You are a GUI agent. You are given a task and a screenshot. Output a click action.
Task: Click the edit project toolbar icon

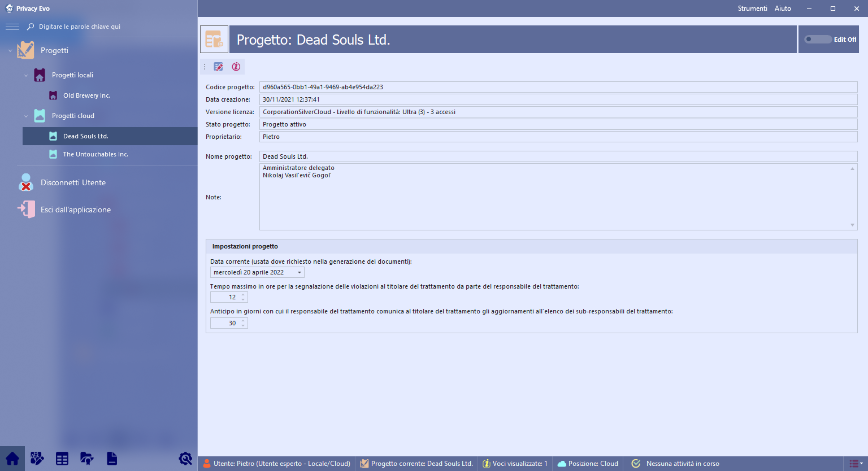click(x=218, y=67)
